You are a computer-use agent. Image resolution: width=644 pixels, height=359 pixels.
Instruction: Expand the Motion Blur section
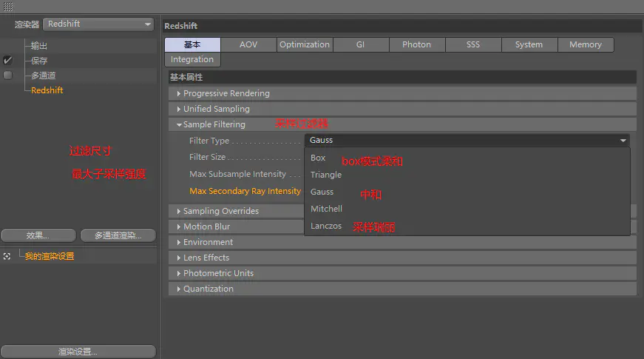point(236,227)
